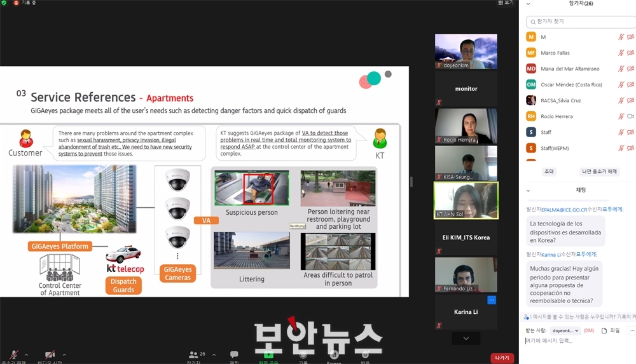Click the 나만 음소거 해제 button
This screenshot has height=364, width=636.
pyautogui.click(x=599, y=172)
